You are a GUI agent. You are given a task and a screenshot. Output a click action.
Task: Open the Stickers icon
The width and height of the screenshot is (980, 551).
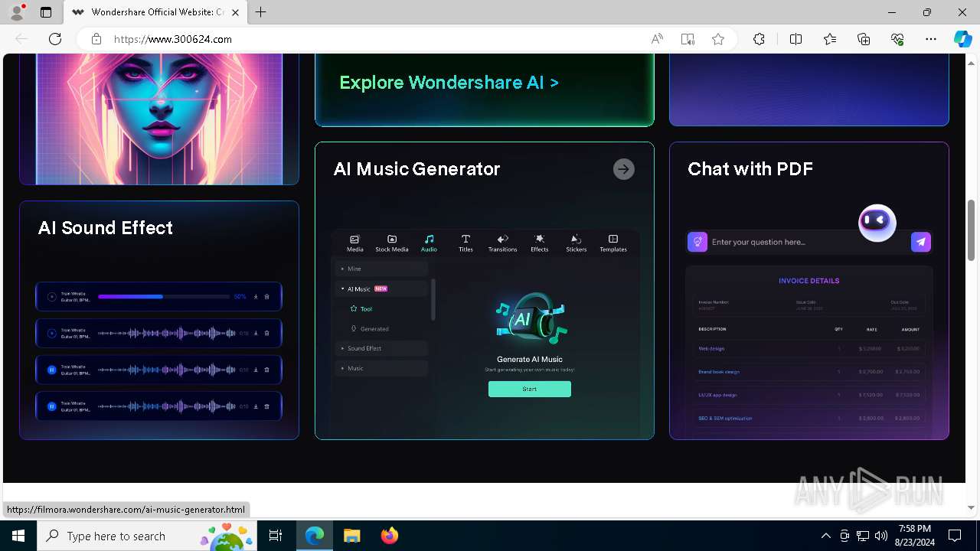577,240
